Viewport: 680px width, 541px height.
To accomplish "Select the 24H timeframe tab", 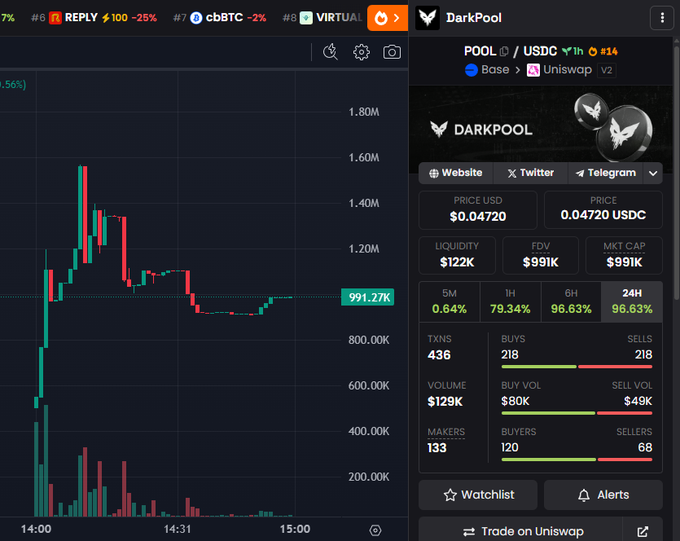I will (632, 302).
